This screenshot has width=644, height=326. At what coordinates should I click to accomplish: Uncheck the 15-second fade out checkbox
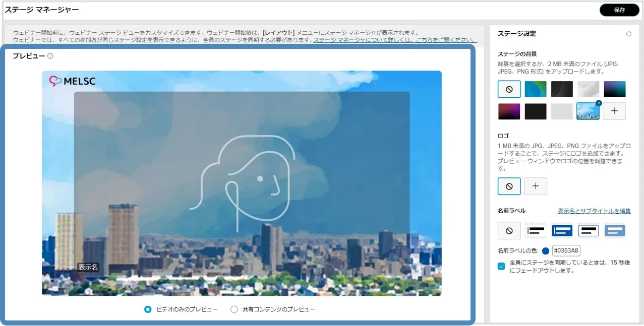501,266
